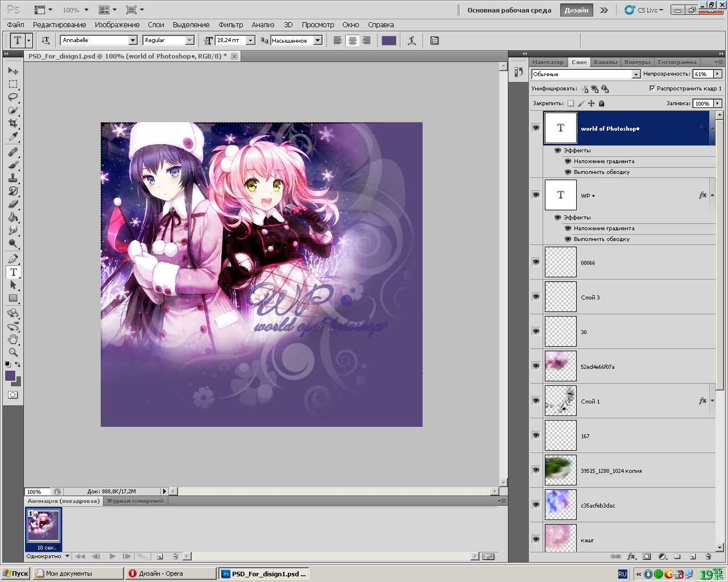Select the History Brush tool
Image resolution: width=728 pixels, height=582 pixels.
(x=13, y=191)
